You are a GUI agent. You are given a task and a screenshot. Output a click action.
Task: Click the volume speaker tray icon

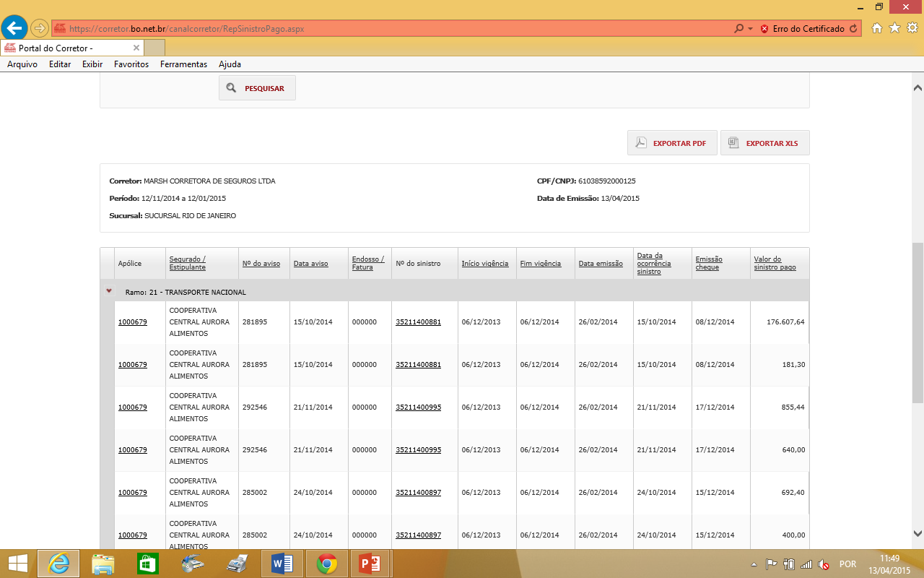pos(824,564)
